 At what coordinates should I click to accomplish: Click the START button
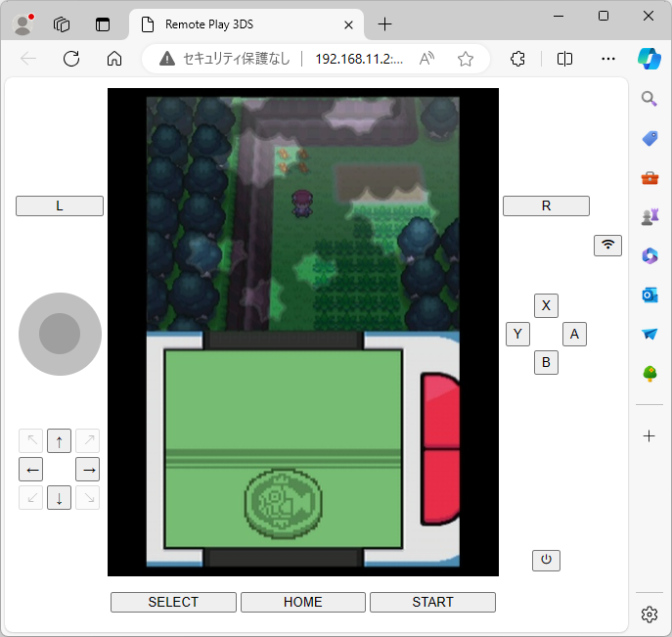pyautogui.click(x=432, y=602)
